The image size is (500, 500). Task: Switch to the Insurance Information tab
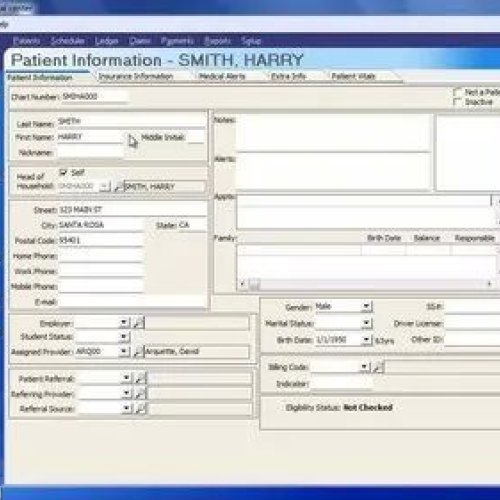tap(136, 76)
